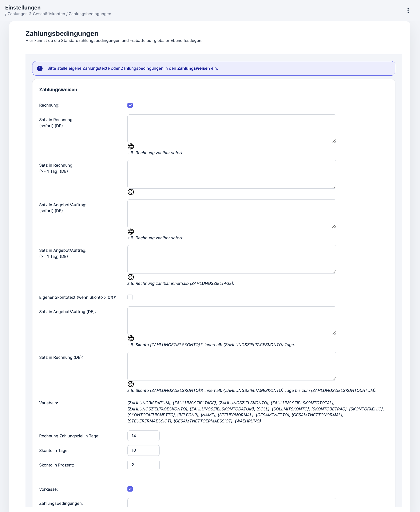This screenshot has width=420, height=512.
Task: Click globe icon under Satz in Angebot/Auftrag (DE)
Action: [131, 338]
